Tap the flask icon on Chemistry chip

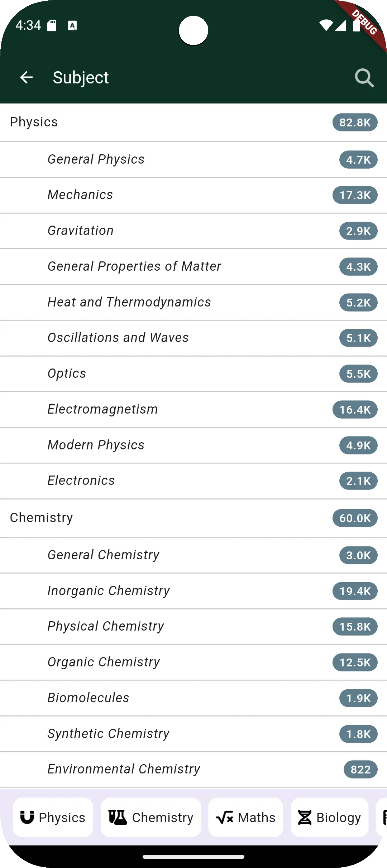(x=118, y=818)
